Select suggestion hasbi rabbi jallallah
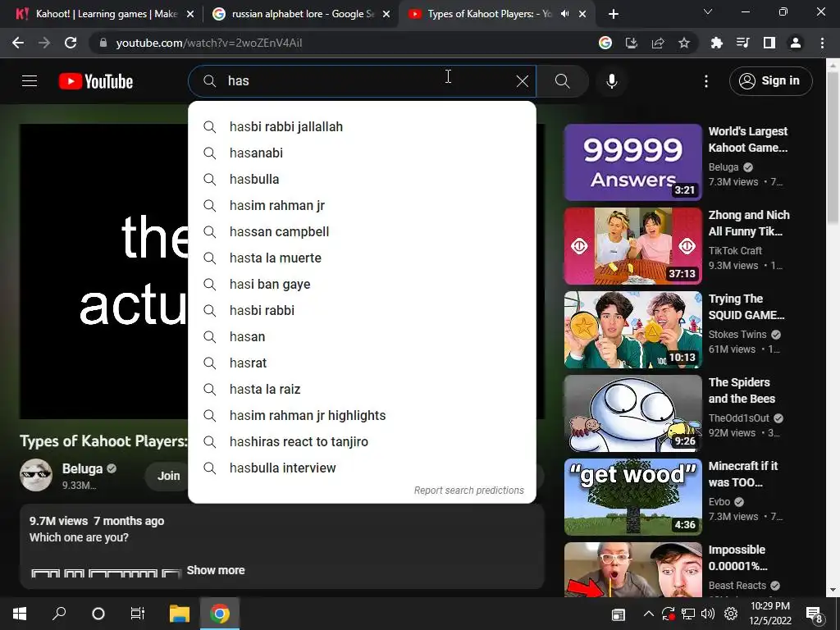Screen dimensions: 840x630 [x=362, y=126]
